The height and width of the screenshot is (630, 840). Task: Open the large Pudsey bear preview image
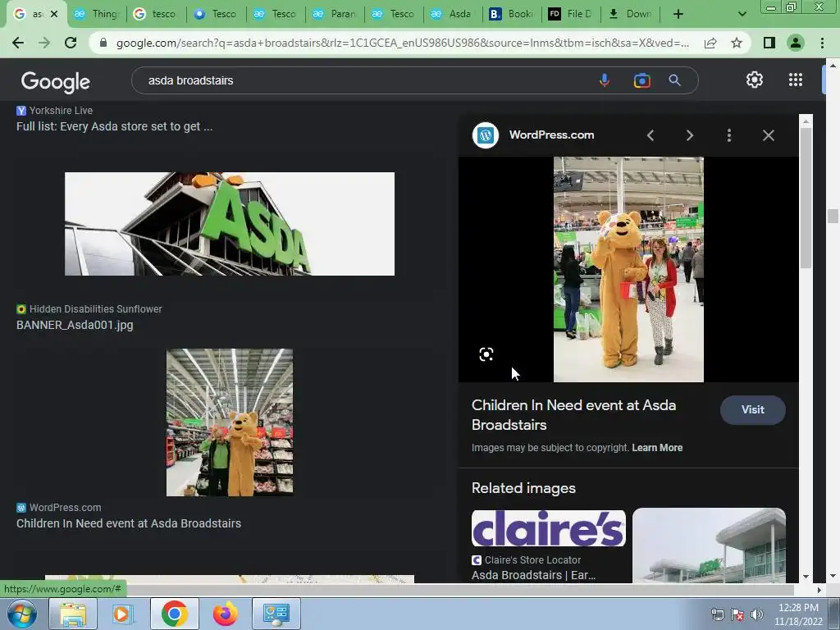pos(628,269)
